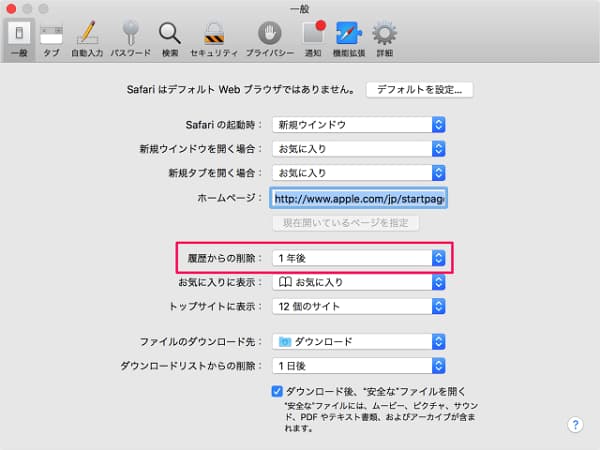
Task: Close the preferences window with red button
Action: click(x=11, y=8)
